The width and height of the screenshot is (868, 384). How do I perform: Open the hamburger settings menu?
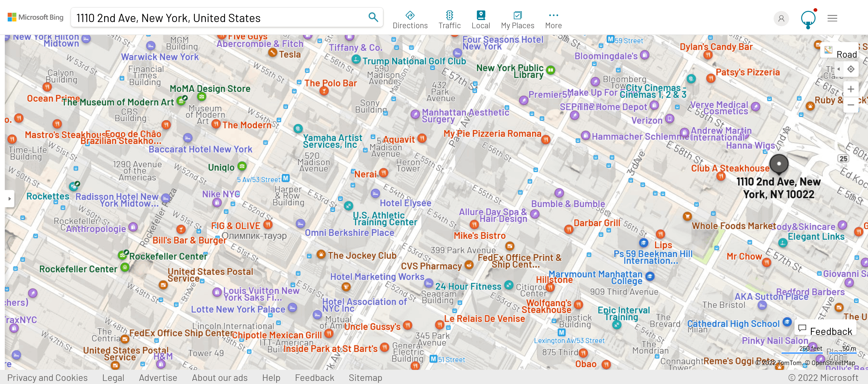832,18
